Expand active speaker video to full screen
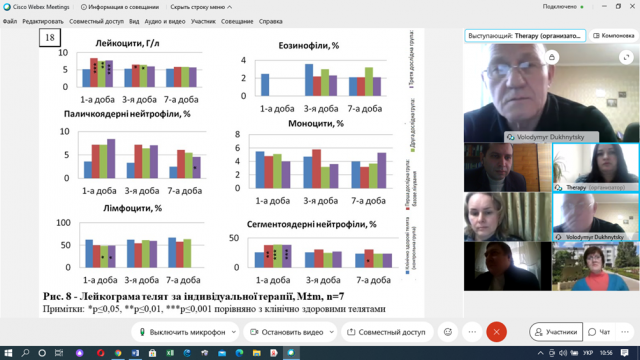Image resolution: width=640 pixels, height=360 pixels. 626,57
